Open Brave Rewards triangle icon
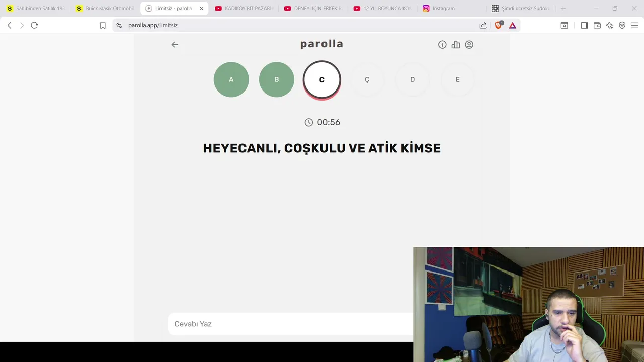Viewport: 644px width, 362px height. (x=513, y=25)
